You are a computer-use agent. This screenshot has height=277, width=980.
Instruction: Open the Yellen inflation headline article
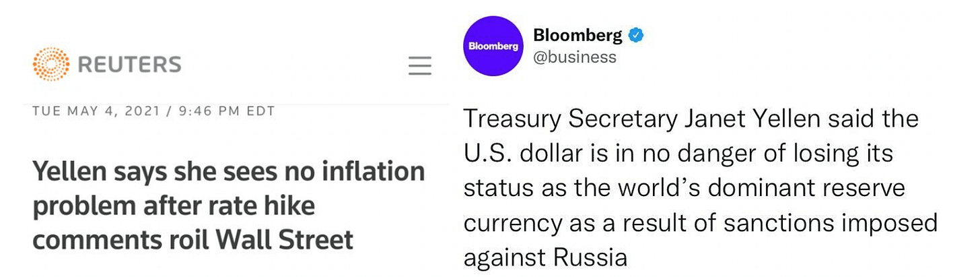(x=229, y=206)
